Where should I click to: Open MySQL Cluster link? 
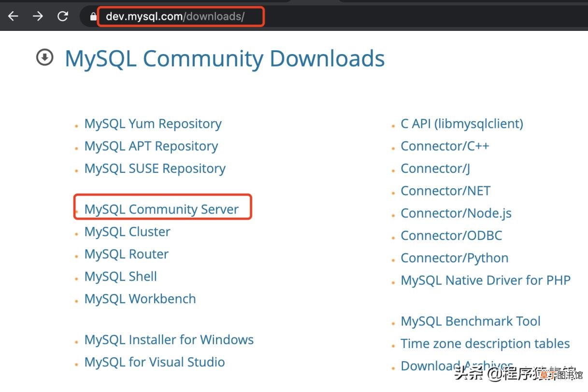[x=128, y=232]
